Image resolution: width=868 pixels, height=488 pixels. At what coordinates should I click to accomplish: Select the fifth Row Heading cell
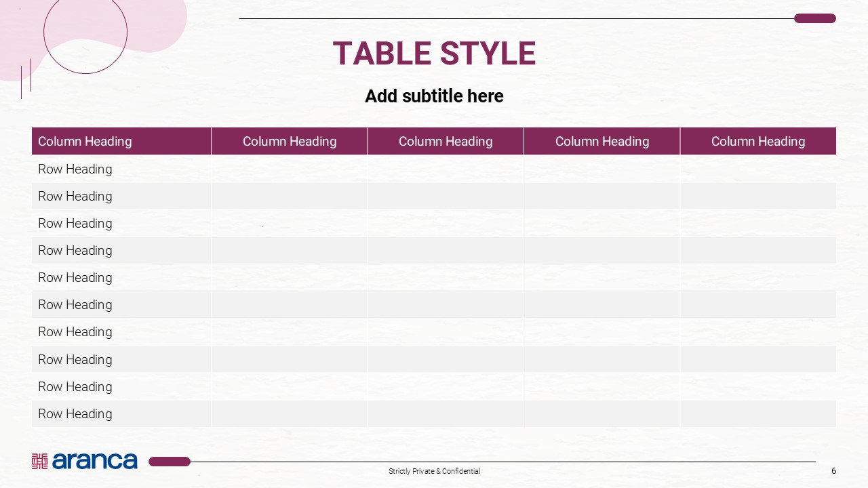[75, 278]
